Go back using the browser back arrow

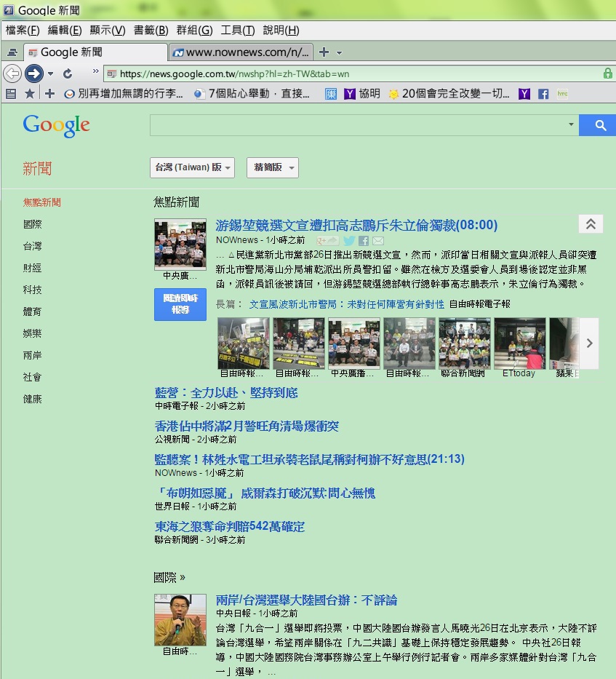(12, 74)
